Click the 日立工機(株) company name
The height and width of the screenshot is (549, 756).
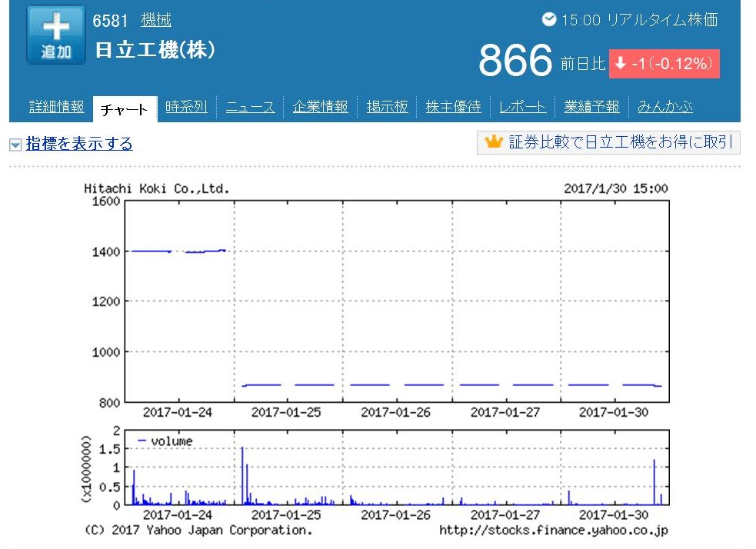(x=155, y=50)
